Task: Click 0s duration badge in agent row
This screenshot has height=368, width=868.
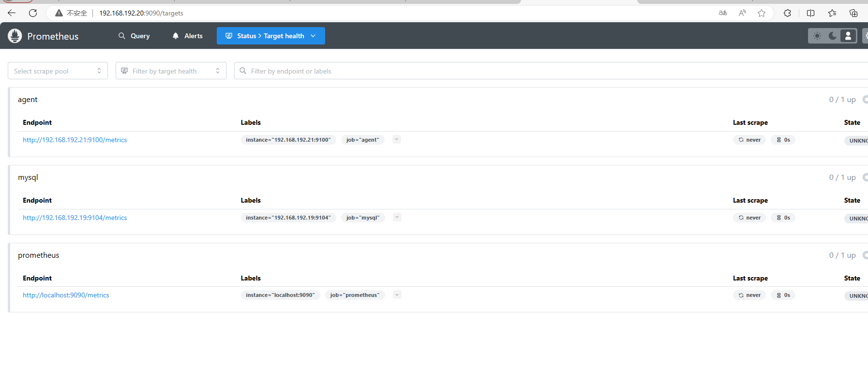Action: (783, 140)
